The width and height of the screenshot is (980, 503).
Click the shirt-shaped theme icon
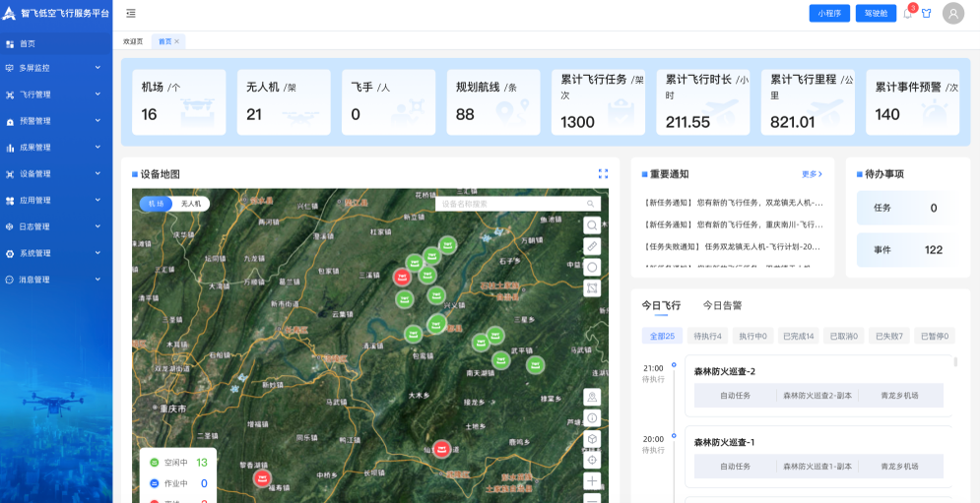[926, 13]
